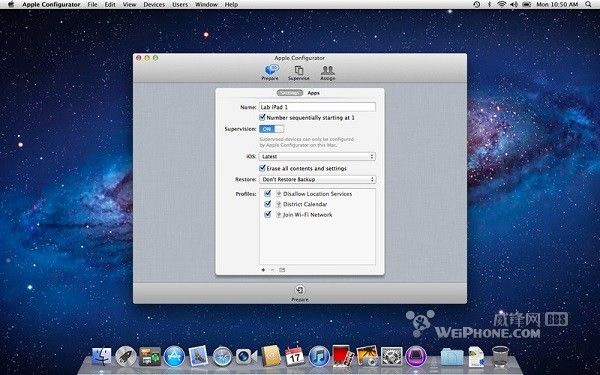This screenshot has width=600, height=375.
Task: Remove selected profile with minus button
Action: tap(272, 270)
